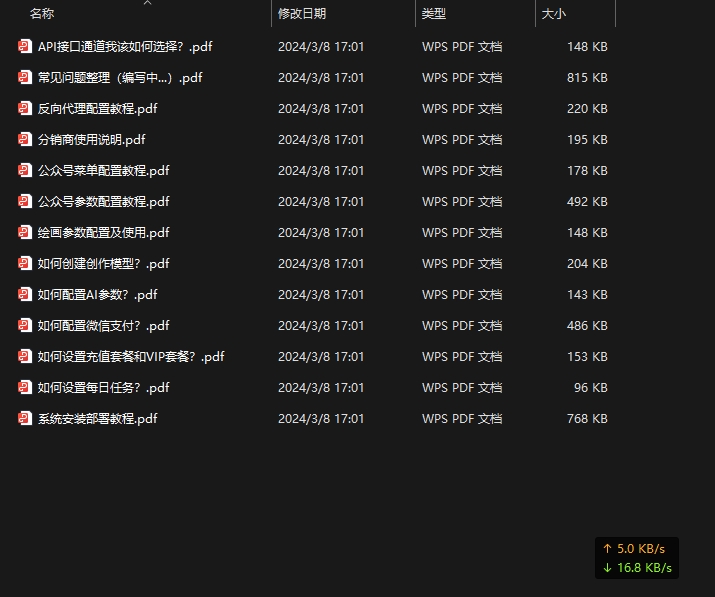Viewport: 715px width, 597px height.
Task: Select the PDF icon for 常见问题整理 file
Action: point(25,77)
